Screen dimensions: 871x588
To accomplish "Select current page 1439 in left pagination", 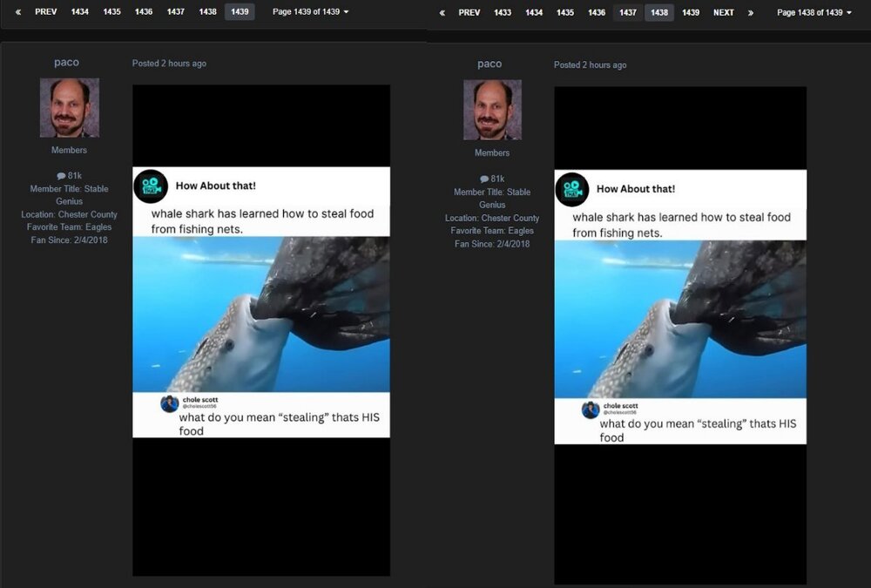I will (x=240, y=11).
